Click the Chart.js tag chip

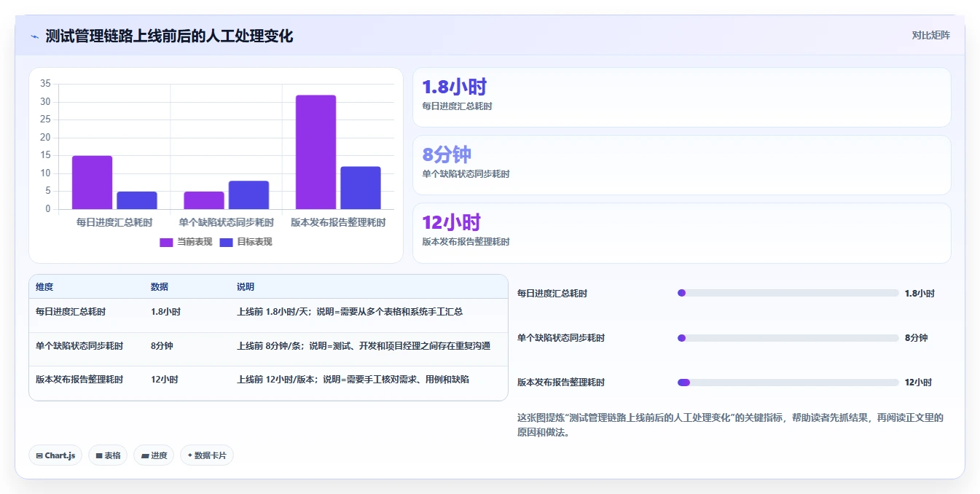coord(55,455)
